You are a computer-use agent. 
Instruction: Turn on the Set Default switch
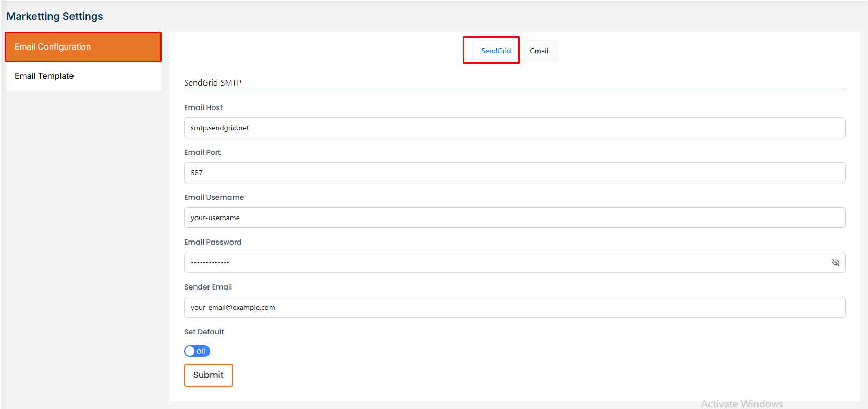tap(197, 351)
